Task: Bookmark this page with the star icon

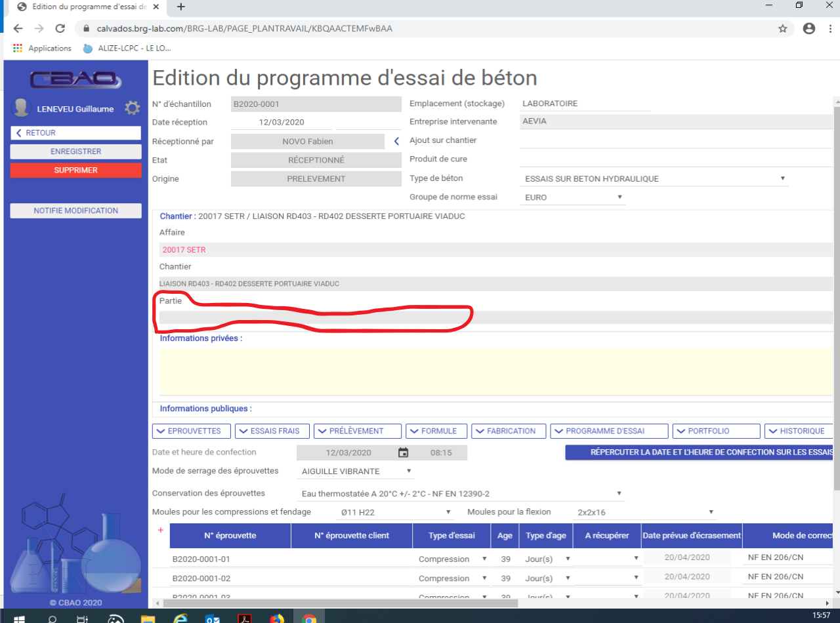Action: point(782,29)
